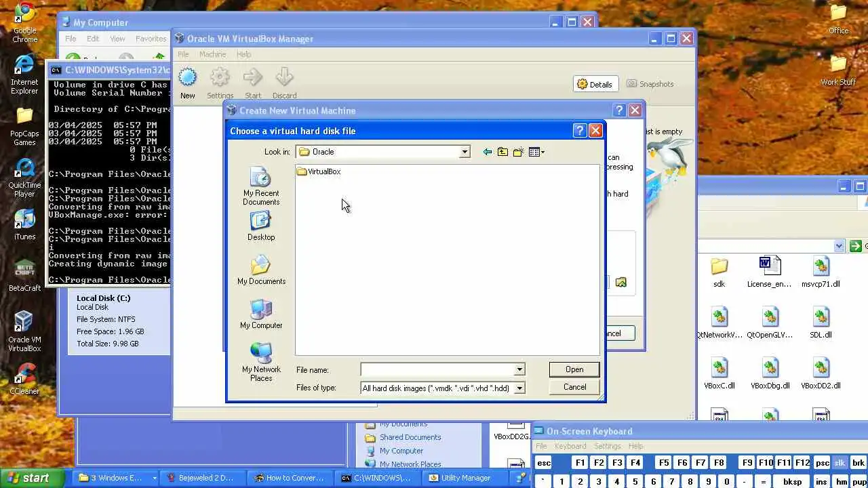This screenshot has width=868, height=488.
Task: Select sdk folder in Explorer window
Action: click(x=719, y=272)
